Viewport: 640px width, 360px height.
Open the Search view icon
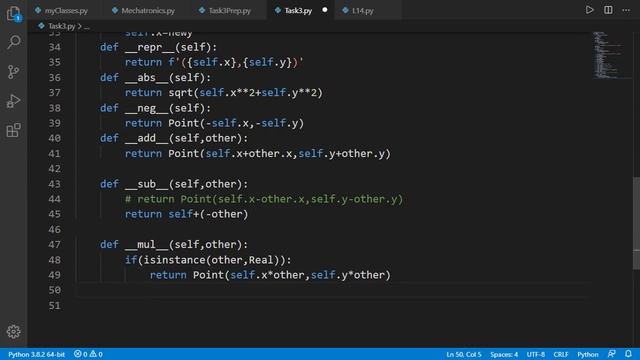pyautogui.click(x=13, y=42)
